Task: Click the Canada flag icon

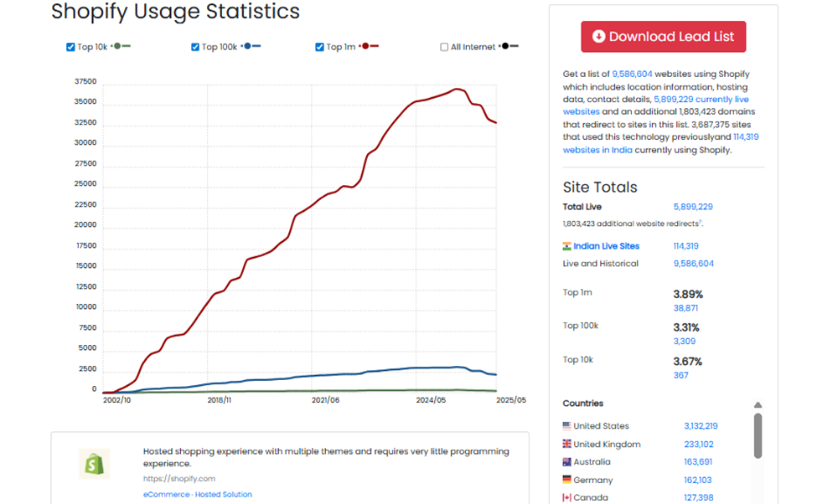Action: (568, 497)
